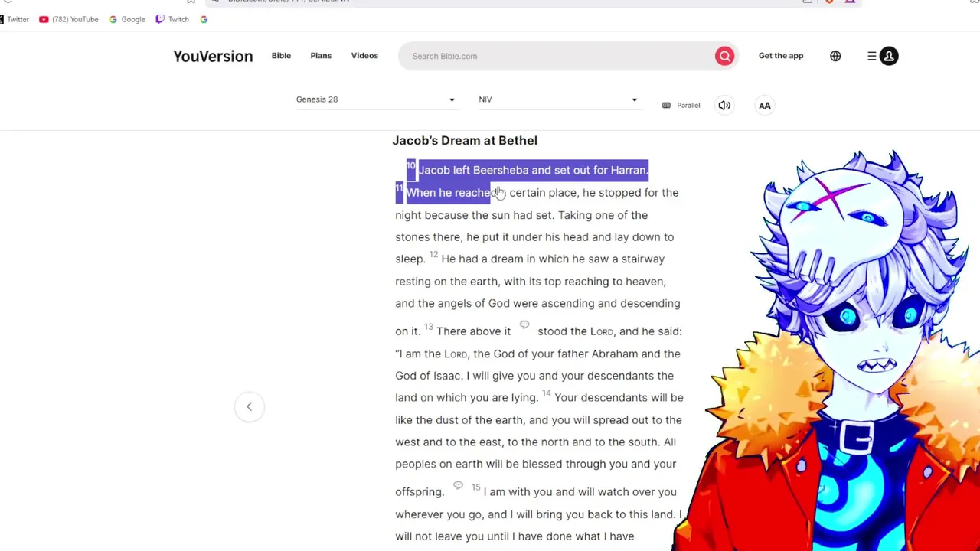Open the user profile menu icon
The height and width of the screenshot is (551, 980).
889,56
